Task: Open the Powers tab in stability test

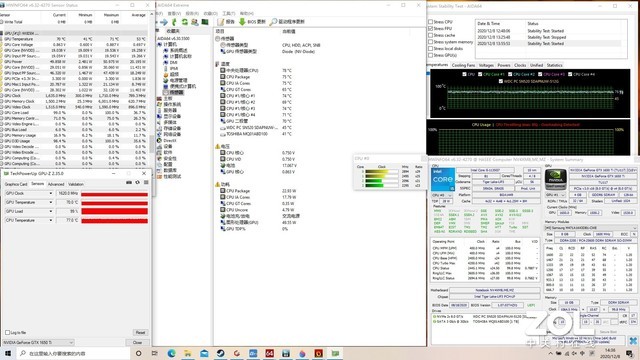Action: point(504,65)
